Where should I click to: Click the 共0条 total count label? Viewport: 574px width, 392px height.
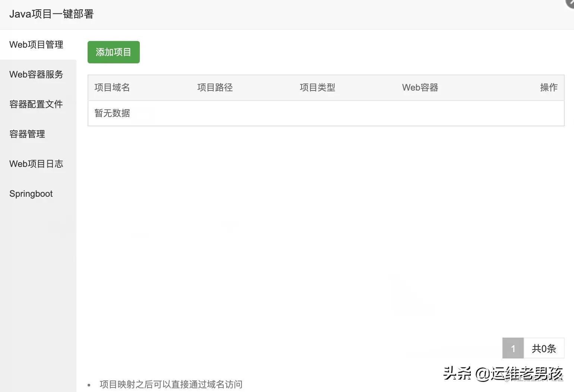pyautogui.click(x=544, y=348)
